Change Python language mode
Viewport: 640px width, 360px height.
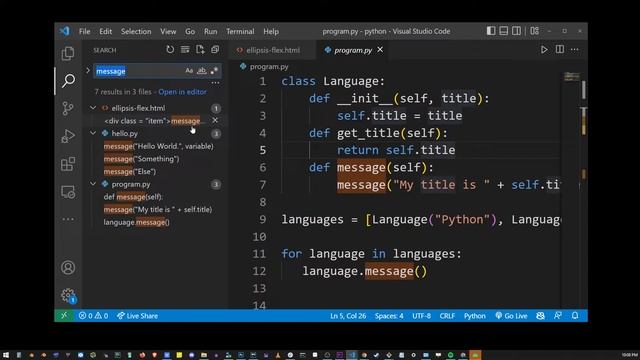pos(475,316)
